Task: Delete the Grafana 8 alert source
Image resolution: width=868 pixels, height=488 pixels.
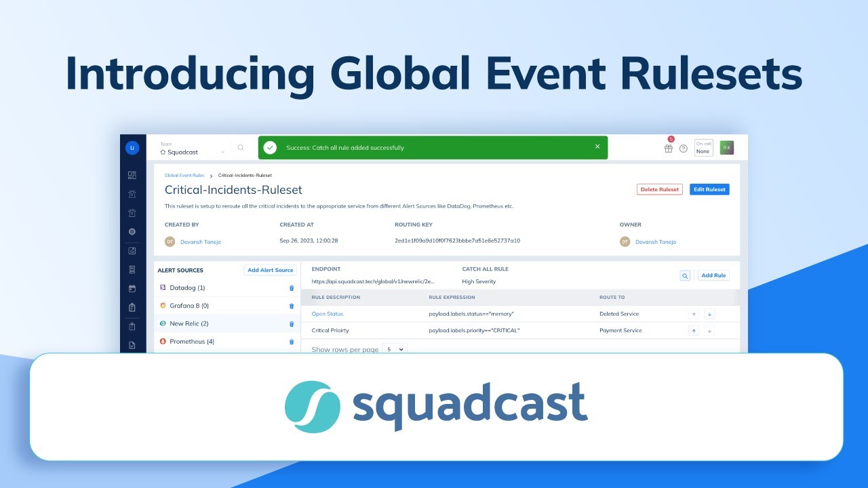Action: pyautogui.click(x=292, y=306)
